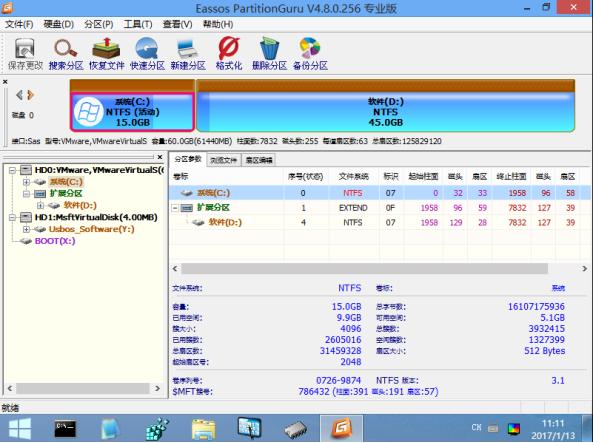Open the 分区(P) menu

click(99, 25)
